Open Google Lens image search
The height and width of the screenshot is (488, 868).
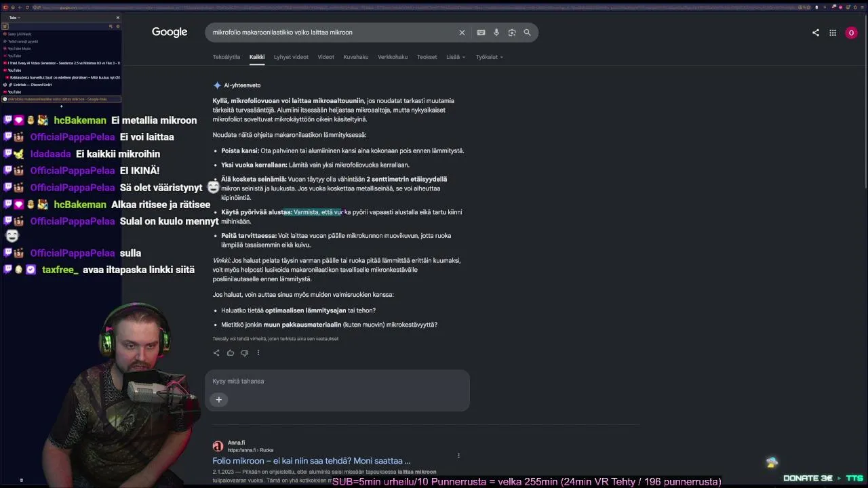(512, 33)
